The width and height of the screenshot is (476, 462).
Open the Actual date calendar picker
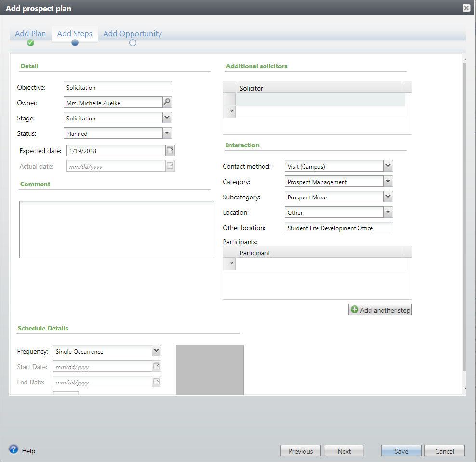point(170,166)
